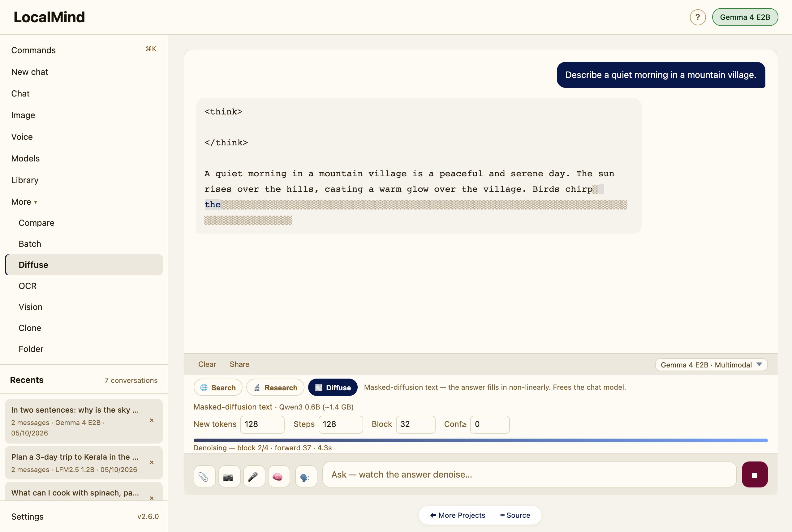Toggle the Search mode chip

point(218,388)
